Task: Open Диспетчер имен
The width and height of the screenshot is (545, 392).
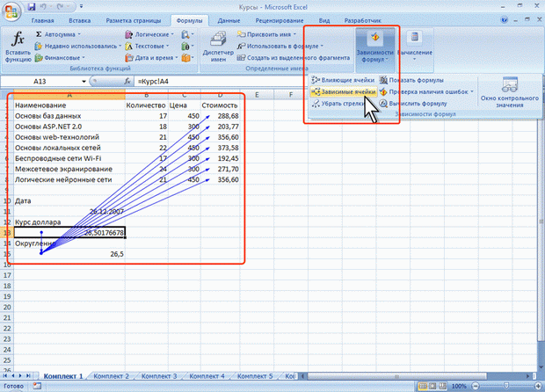Action: pos(218,47)
